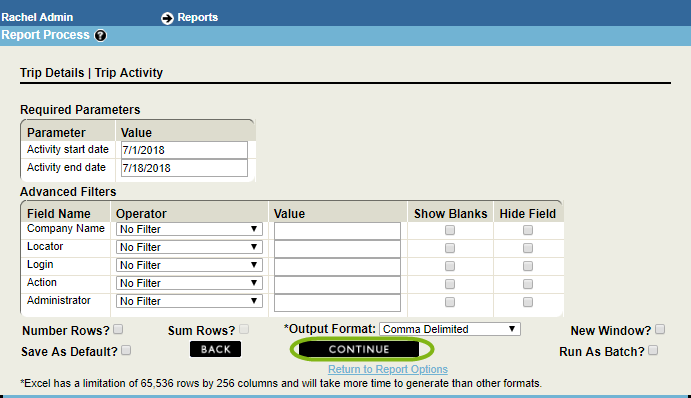Click the arrow icon beside Reports
This screenshot has width=691, height=398.
click(167, 18)
